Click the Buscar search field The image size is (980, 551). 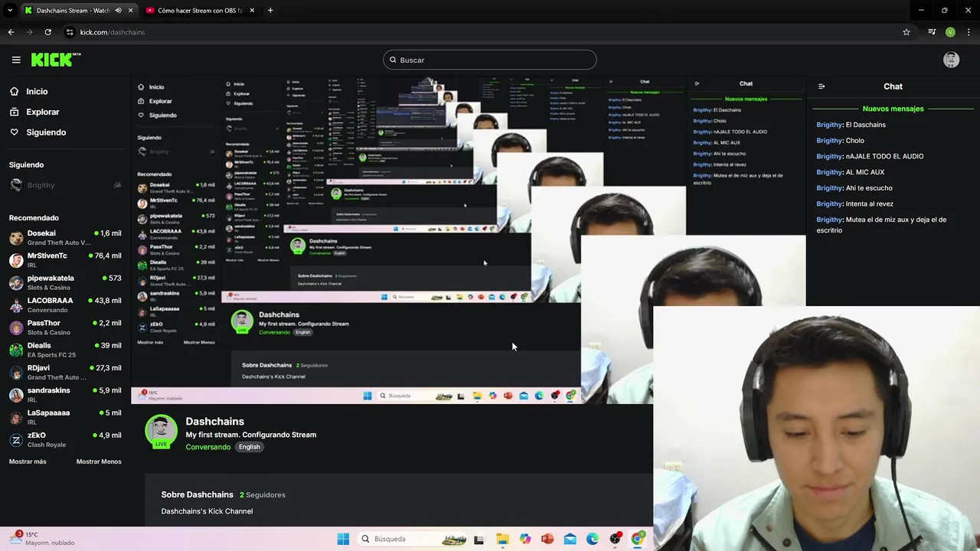tap(490, 60)
